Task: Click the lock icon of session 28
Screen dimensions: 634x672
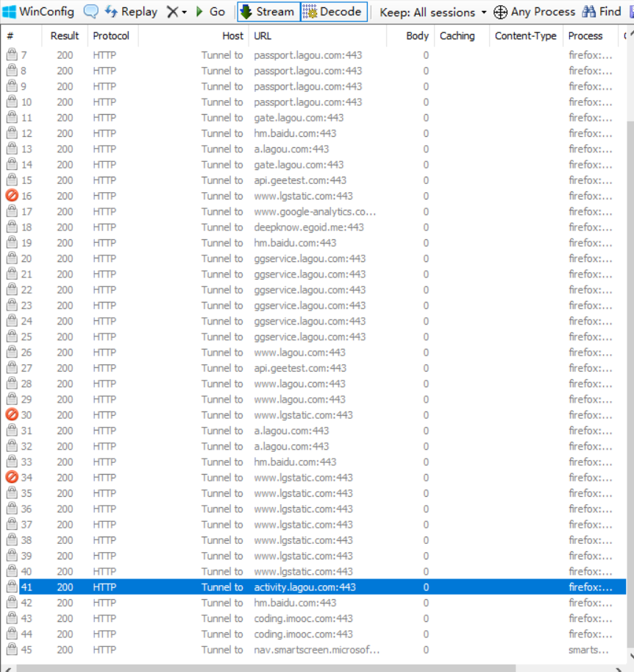Action: point(12,383)
